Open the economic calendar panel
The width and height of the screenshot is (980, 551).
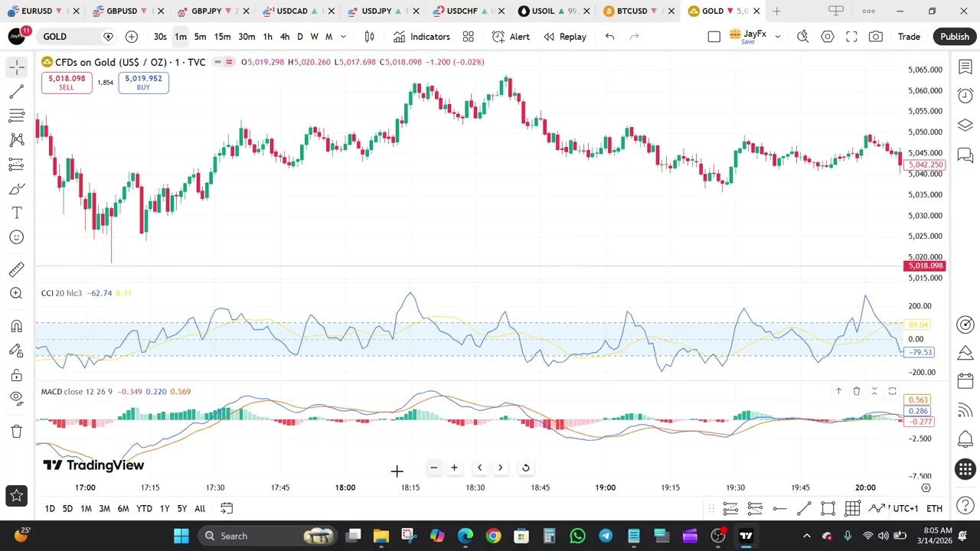965,381
